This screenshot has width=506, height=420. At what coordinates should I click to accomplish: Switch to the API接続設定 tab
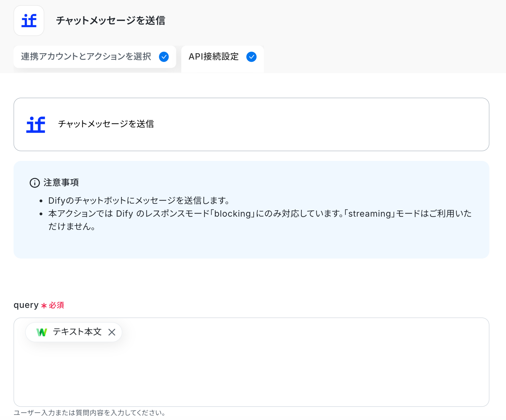pyautogui.click(x=214, y=57)
